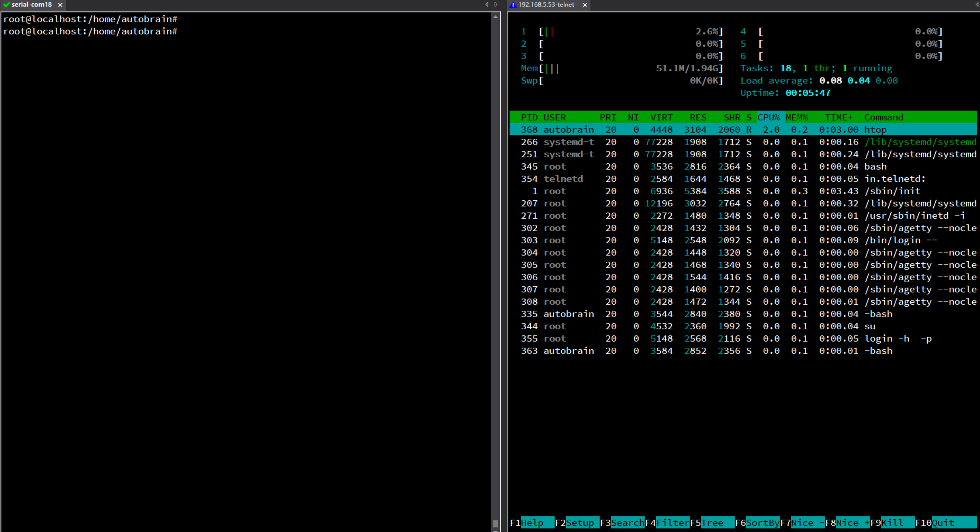Switch to the serial-com18 tab
Image resolution: width=980 pixels, height=532 pixels.
(x=32, y=5)
